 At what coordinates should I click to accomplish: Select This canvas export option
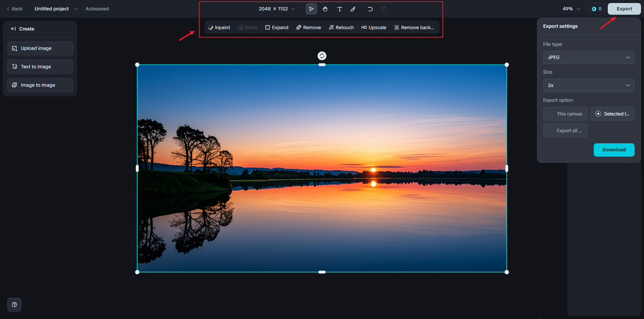(x=566, y=114)
